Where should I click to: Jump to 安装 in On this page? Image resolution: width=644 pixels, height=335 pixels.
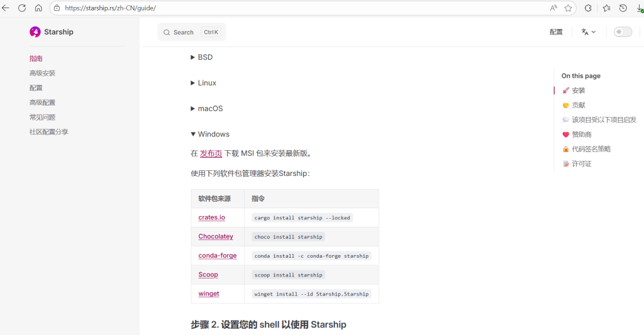pyautogui.click(x=574, y=91)
